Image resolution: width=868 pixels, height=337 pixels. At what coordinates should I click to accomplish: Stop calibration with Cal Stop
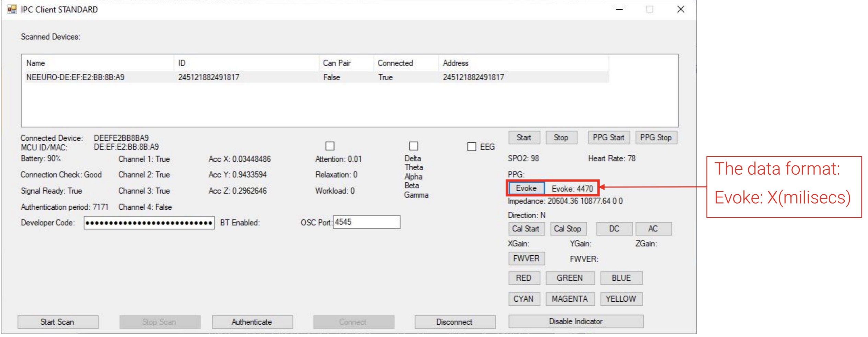pos(569,229)
